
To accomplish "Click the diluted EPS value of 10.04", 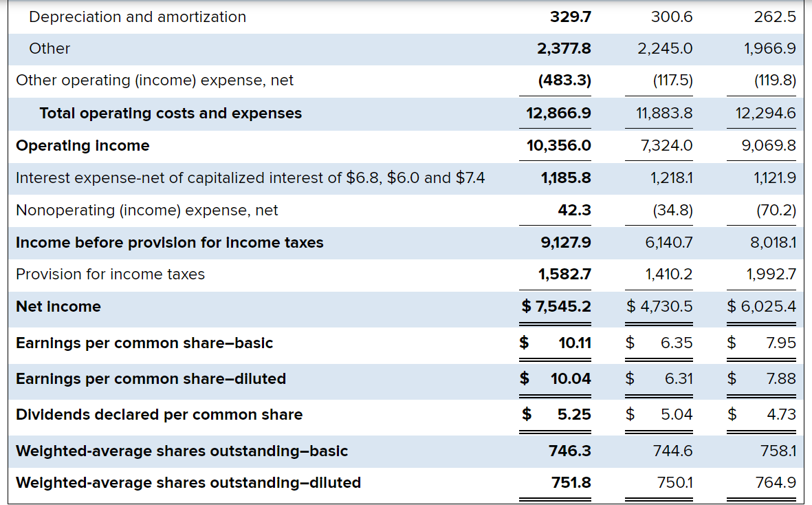I will pyautogui.click(x=571, y=378).
